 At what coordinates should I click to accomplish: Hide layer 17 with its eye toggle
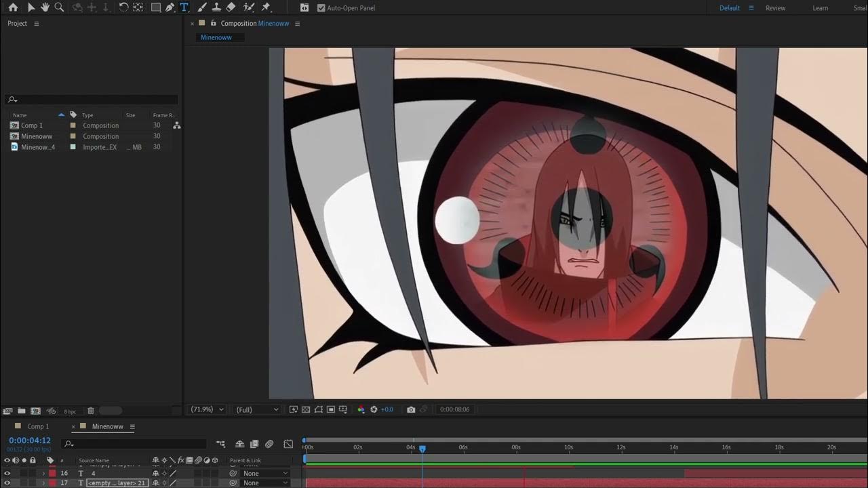7,483
